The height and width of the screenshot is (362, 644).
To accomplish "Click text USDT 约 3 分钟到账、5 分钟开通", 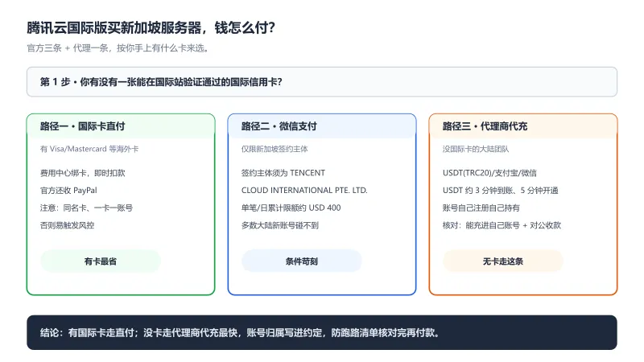I will click(x=500, y=191).
